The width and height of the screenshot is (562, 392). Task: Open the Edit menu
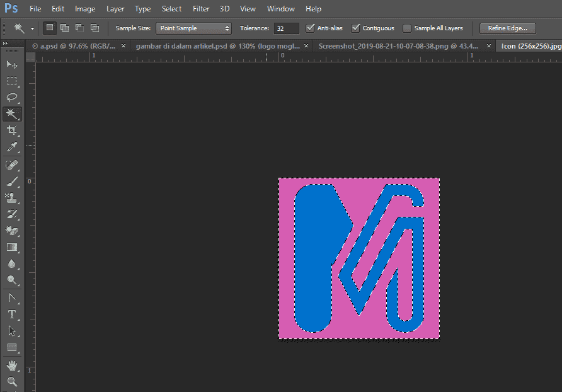click(x=58, y=9)
